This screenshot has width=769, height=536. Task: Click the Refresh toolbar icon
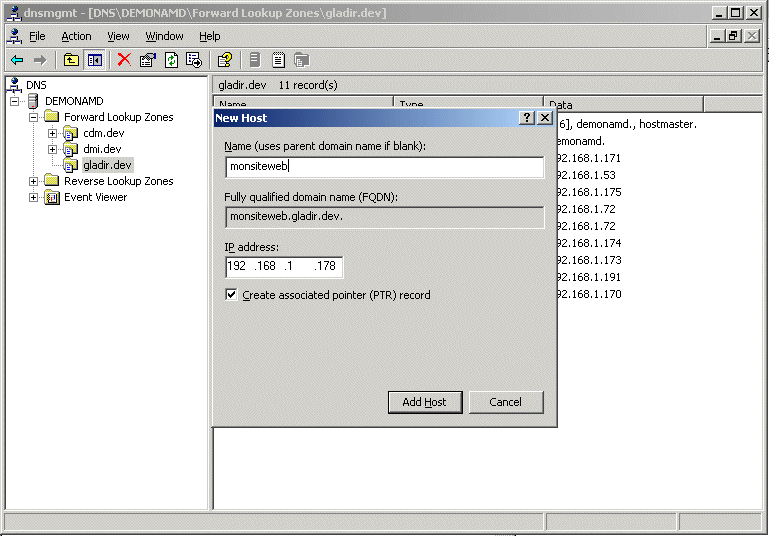[171, 60]
